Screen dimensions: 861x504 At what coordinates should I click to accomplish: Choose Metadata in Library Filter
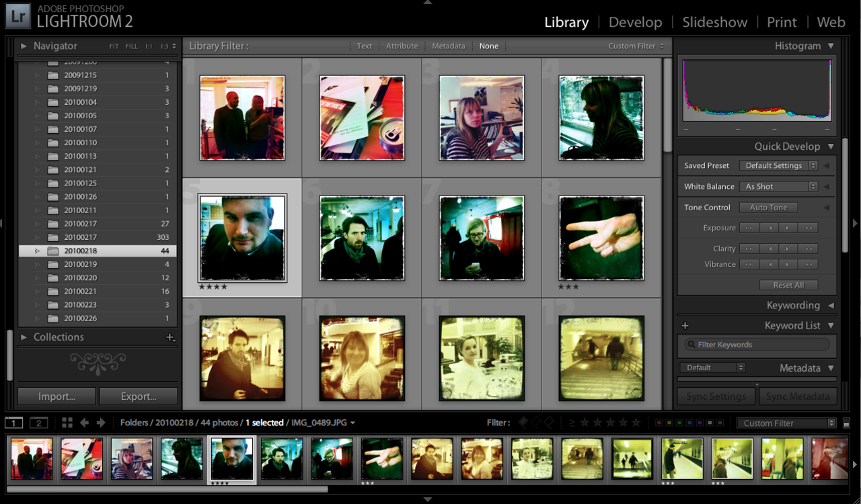(x=448, y=46)
